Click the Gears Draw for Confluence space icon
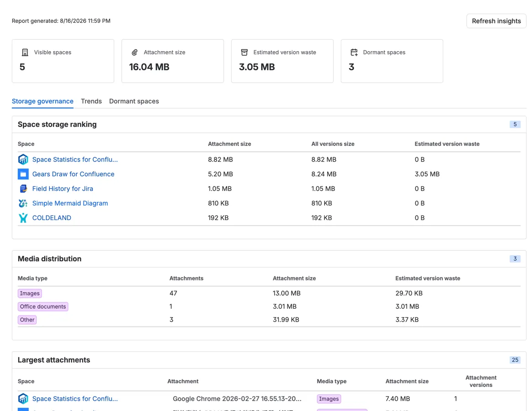The height and width of the screenshot is (411, 532). (x=23, y=174)
